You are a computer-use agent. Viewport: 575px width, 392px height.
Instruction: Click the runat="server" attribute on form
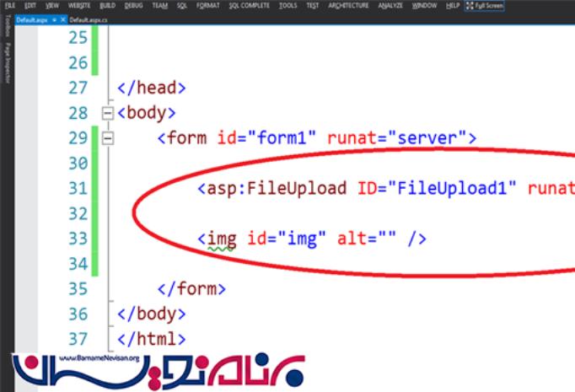[x=396, y=138]
